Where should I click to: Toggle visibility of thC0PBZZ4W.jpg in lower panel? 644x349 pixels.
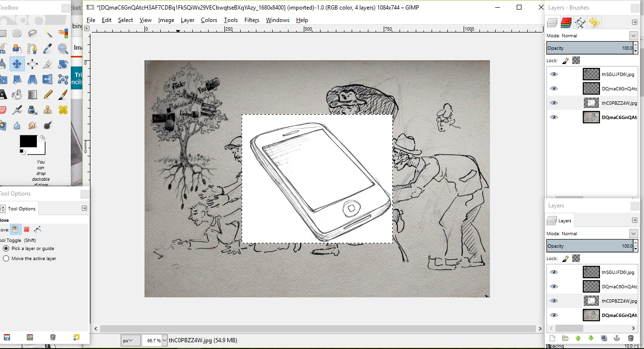click(554, 301)
